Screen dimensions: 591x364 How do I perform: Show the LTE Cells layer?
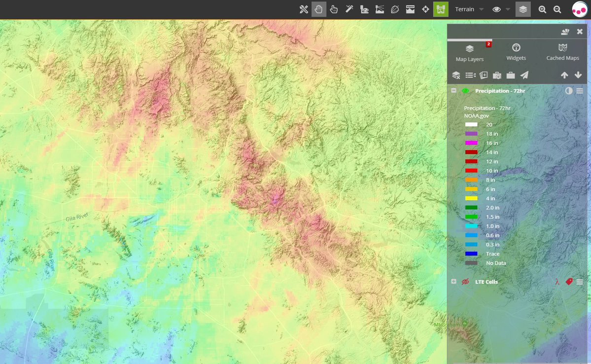pos(465,282)
